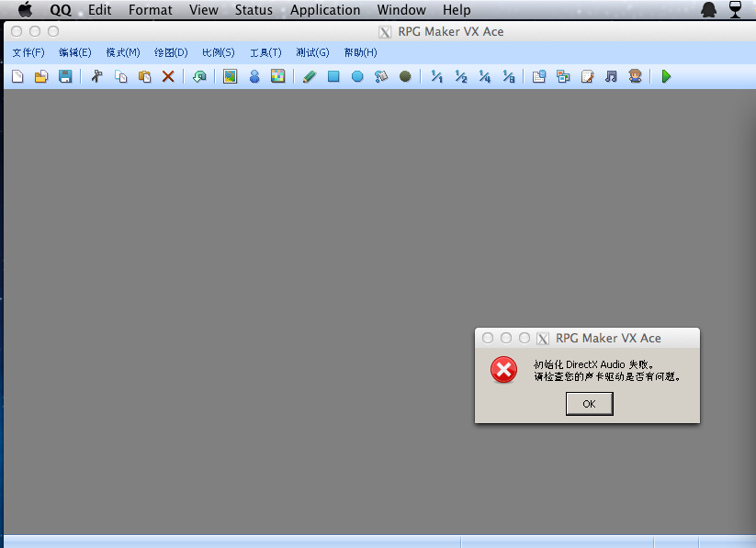Click the Copy icon in the toolbar
Image resolution: width=756 pixels, height=548 pixels.
coord(121,76)
